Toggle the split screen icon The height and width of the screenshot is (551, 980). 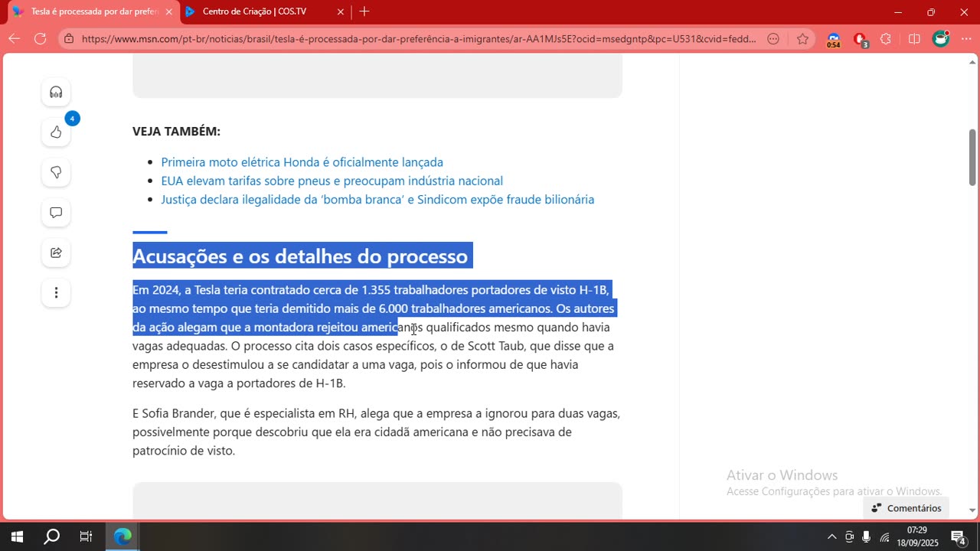914,38
